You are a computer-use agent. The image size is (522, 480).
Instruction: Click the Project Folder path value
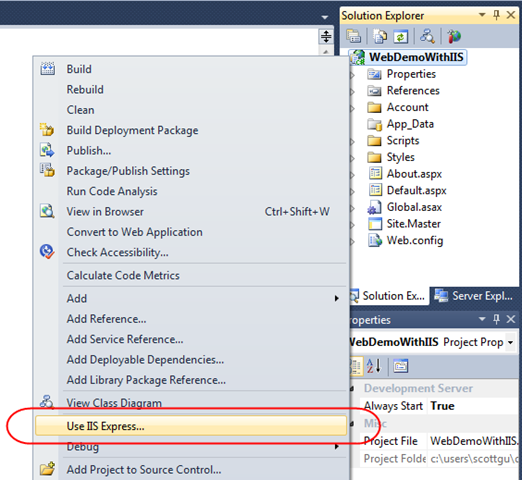pos(473,459)
